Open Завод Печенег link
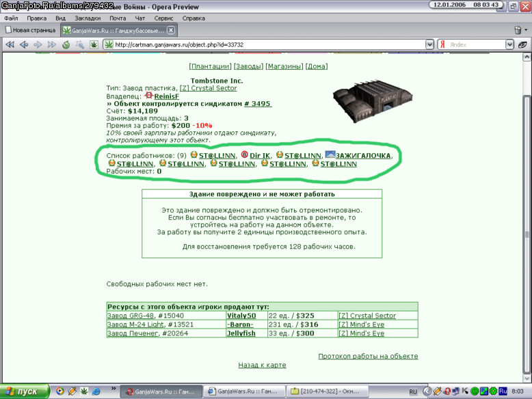The height and width of the screenshot is (399, 532). click(x=133, y=333)
